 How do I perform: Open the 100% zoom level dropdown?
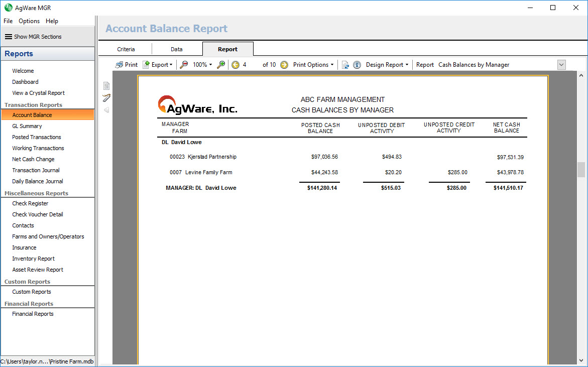click(202, 65)
